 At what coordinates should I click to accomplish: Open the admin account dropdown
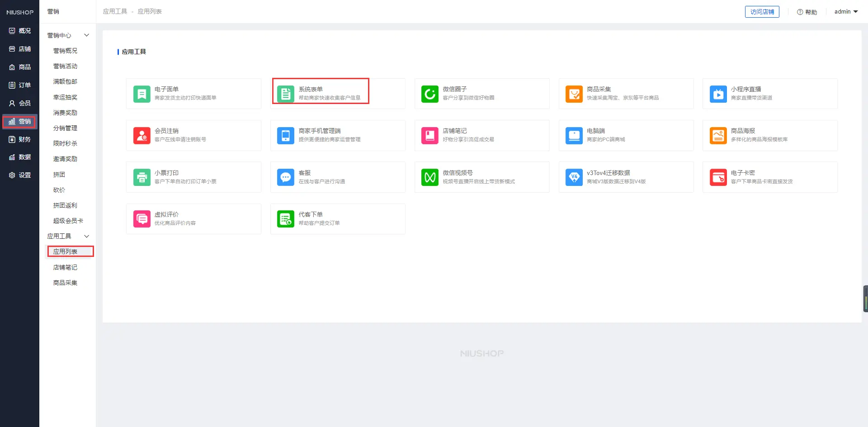(846, 12)
